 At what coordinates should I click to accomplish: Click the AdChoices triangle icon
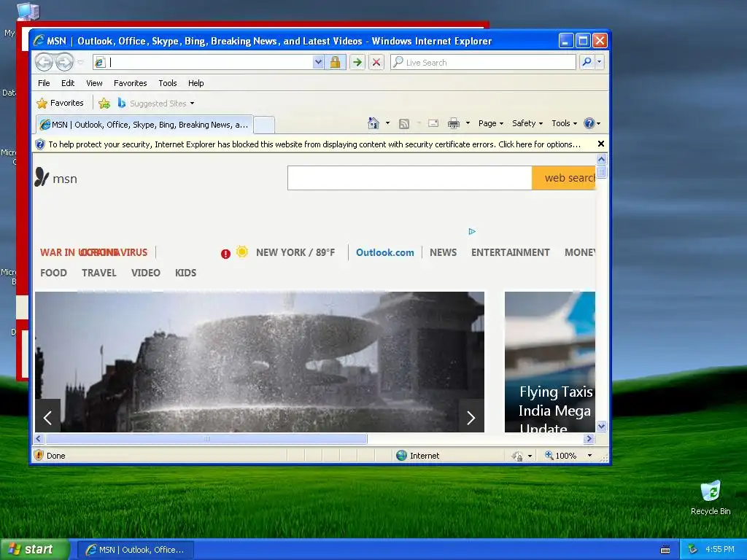tap(472, 231)
